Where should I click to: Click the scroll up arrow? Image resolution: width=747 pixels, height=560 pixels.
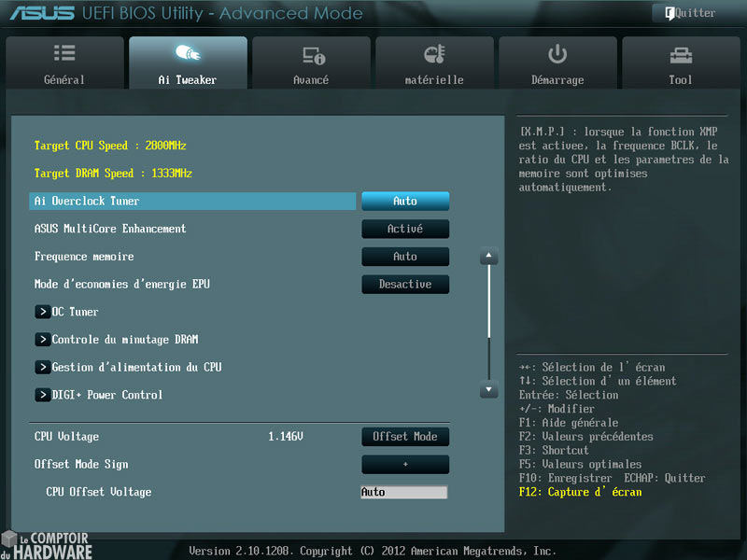point(488,256)
